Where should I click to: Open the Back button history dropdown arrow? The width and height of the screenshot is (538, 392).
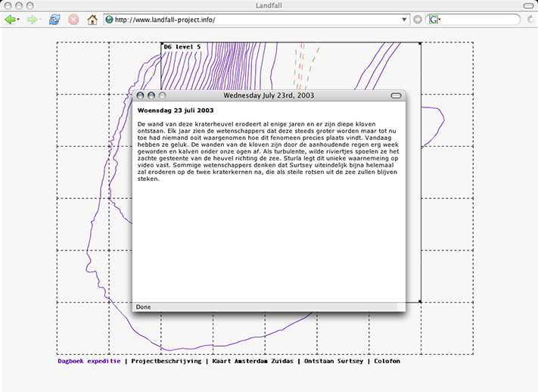(x=18, y=20)
